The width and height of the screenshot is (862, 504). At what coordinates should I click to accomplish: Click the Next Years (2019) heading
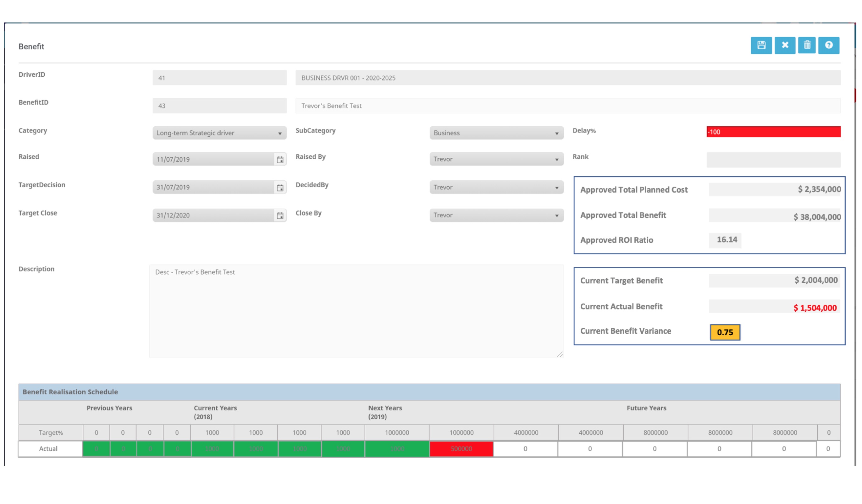[385, 412]
